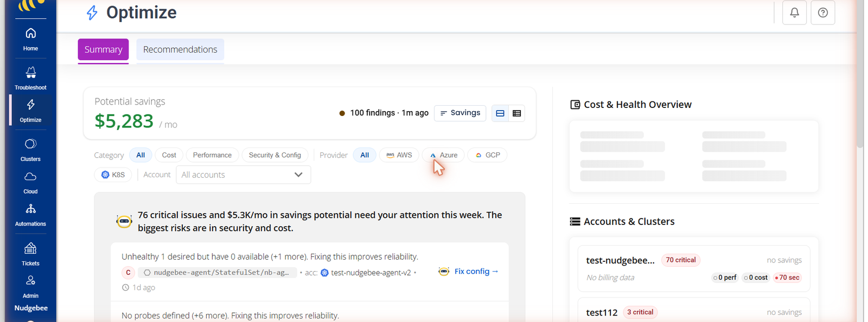Click the 0 perf badge

tap(725, 278)
